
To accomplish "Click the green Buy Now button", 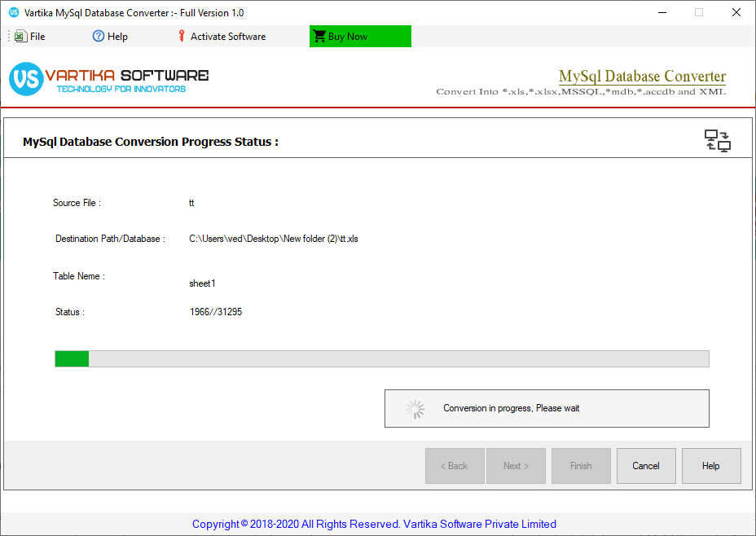I will coord(360,36).
